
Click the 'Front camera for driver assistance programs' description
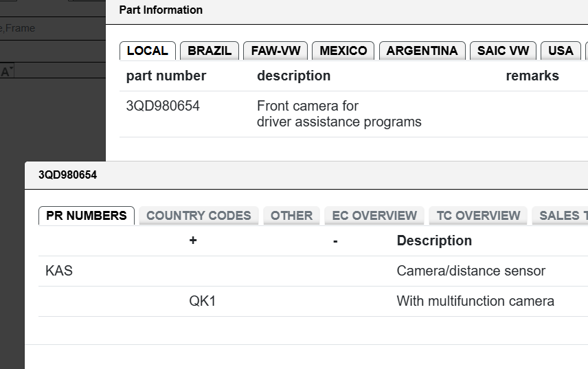pyautogui.click(x=339, y=114)
